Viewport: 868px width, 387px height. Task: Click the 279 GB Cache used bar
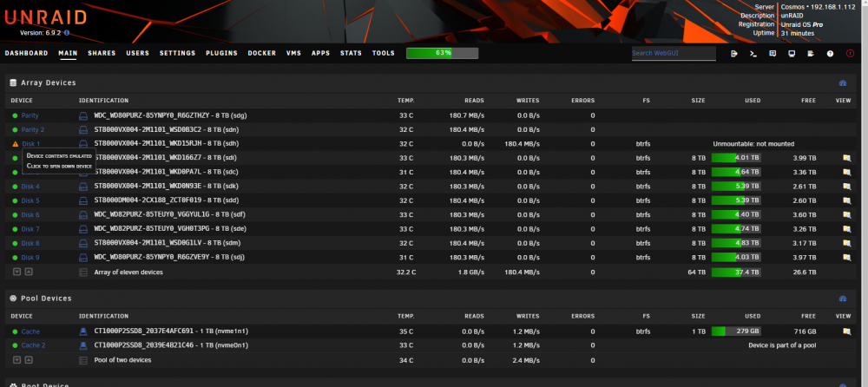coord(736,331)
